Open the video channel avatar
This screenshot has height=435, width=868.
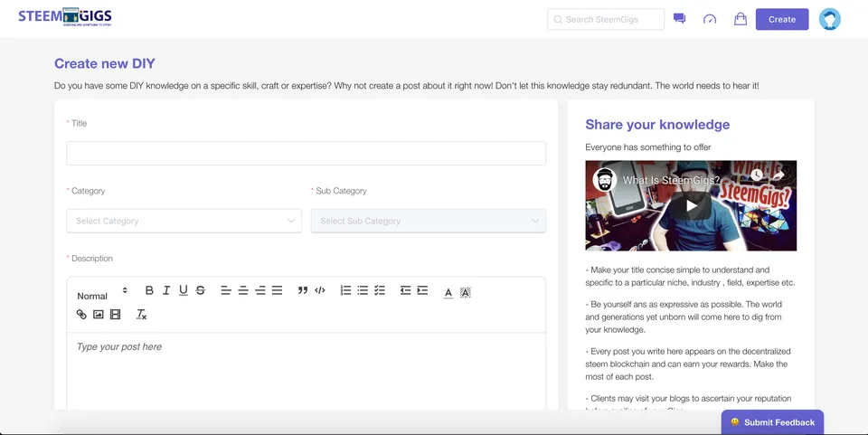coord(605,180)
